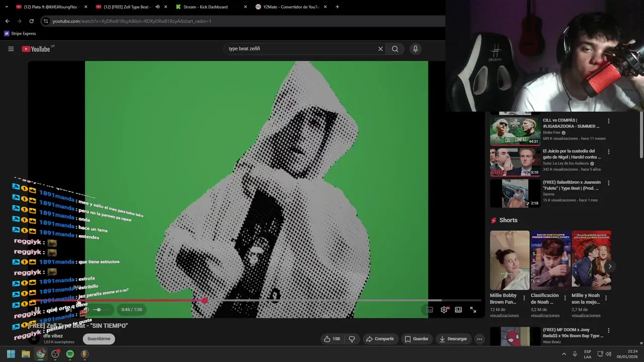Open El Juicio por la custodia thumbnail
The width and height of the screenshot is (644, 362).
pos(515,162)
